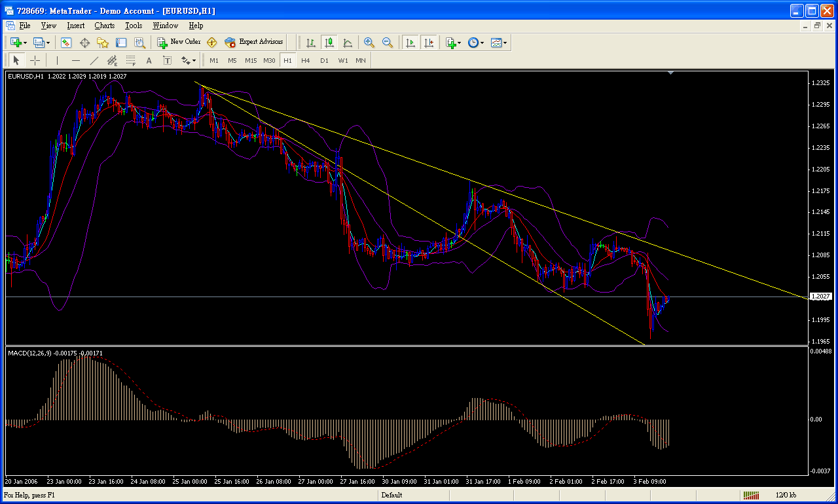Image resolution: width=838 pixels, height=504 pixels.
Task: Activate the standard cursor mode
Action: [16, 61]
